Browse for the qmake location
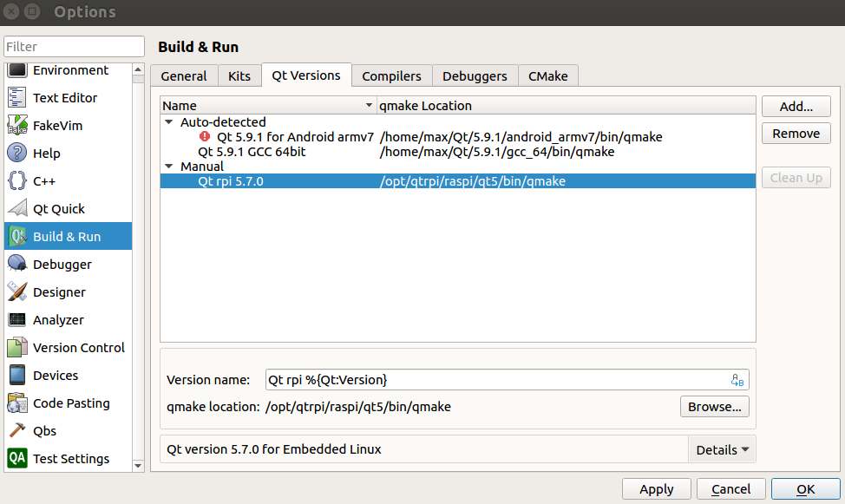 [x=715, y=407]
